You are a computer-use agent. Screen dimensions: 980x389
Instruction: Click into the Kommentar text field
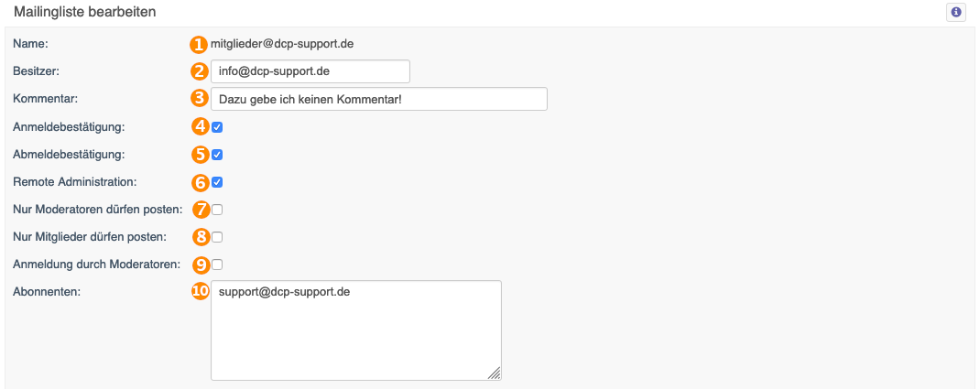coord(379,99)
